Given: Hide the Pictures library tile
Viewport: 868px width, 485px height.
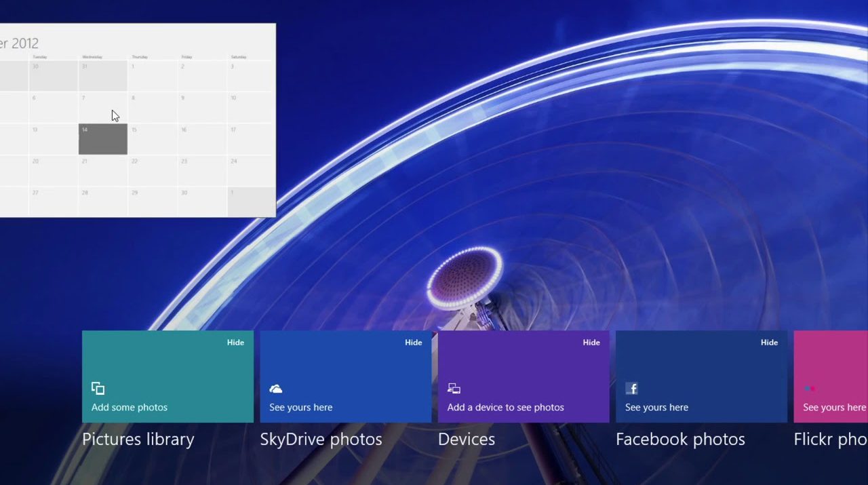Looking at the screenshot, I should pos(235,343).
